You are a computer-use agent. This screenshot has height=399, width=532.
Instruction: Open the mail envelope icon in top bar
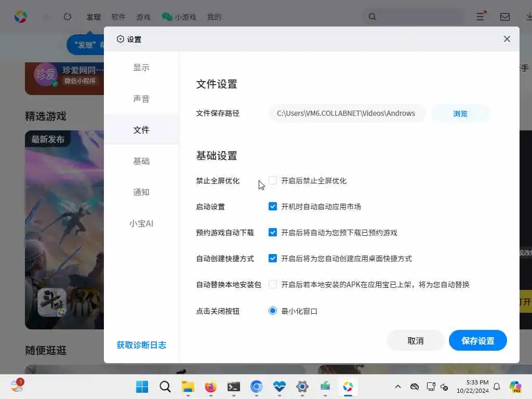[x=505, y=17]
